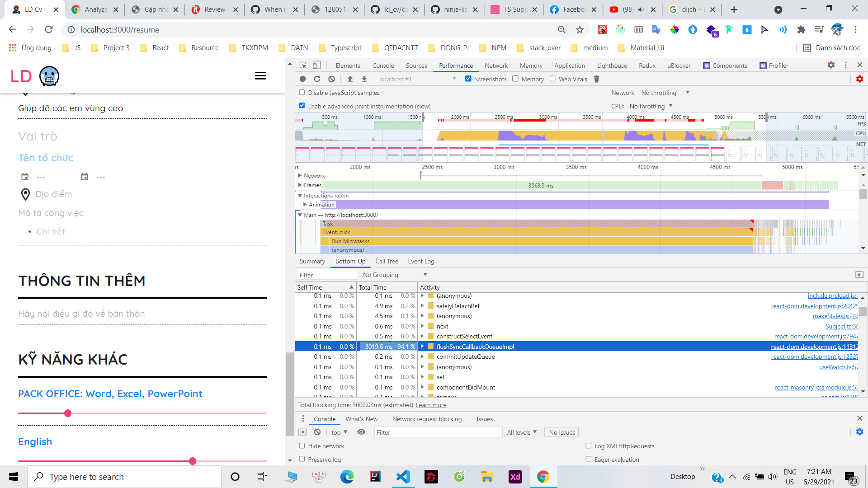Open the Network throttling dropdown

coord(665,93)
